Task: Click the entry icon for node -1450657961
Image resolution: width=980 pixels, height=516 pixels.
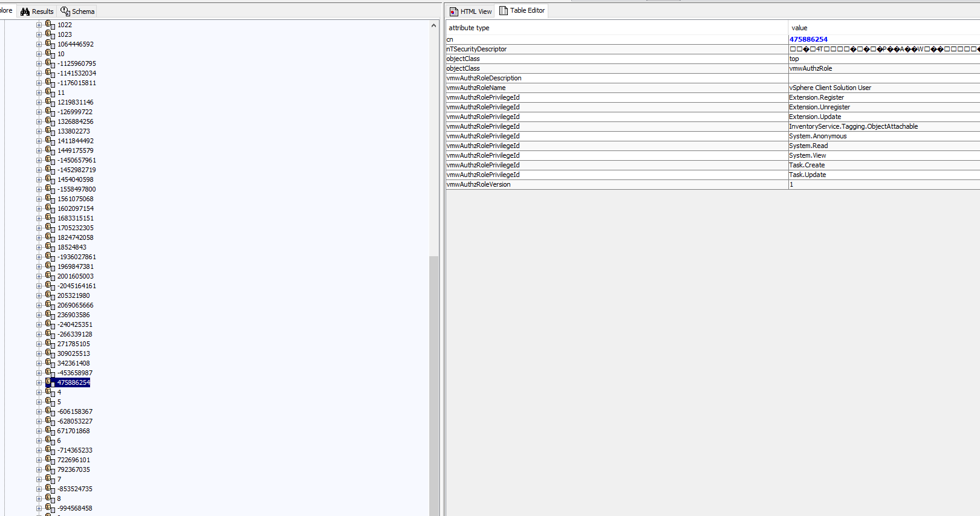Action: pyautogui.click(x=50, y=160)
